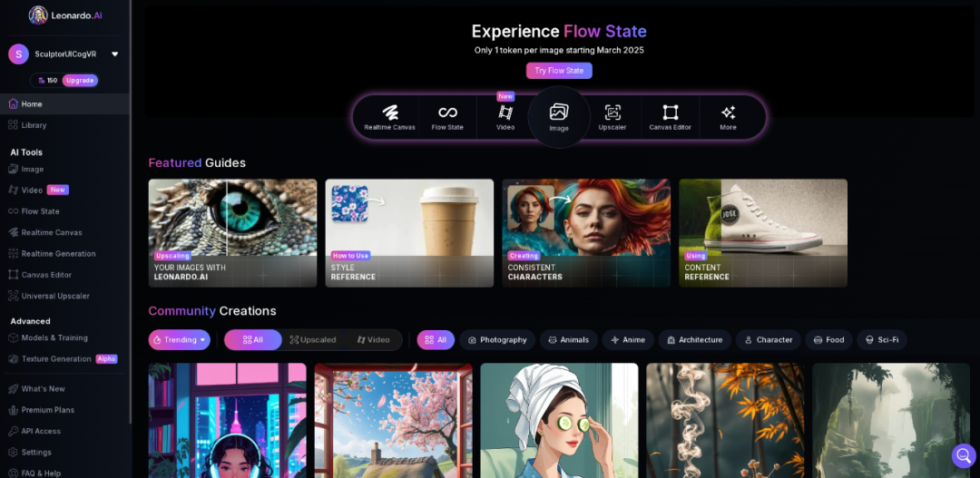Image resolution: width=980 pixels, height=478 pixels.
Task: Expand the SculptorUICogVR account dropdown
Action: coord(115,54)
